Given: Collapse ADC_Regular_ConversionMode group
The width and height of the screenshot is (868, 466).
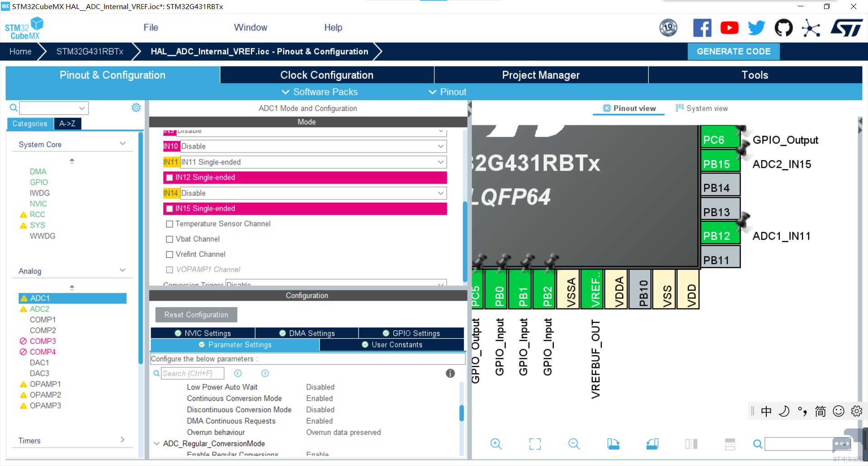Looking at the screenshot, I should coord(156,444).
